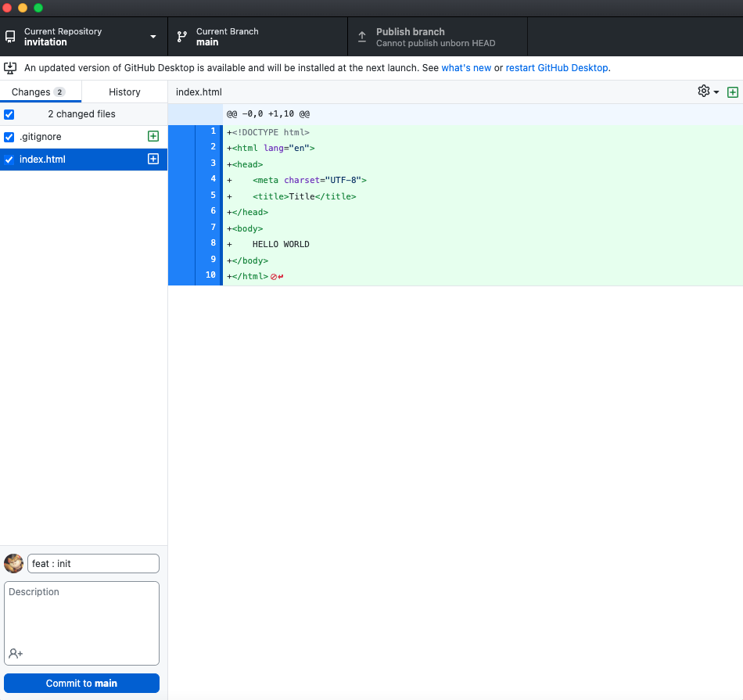
Task: Click the <title>Title</title> diff line
Action: (x=304, y=196)
